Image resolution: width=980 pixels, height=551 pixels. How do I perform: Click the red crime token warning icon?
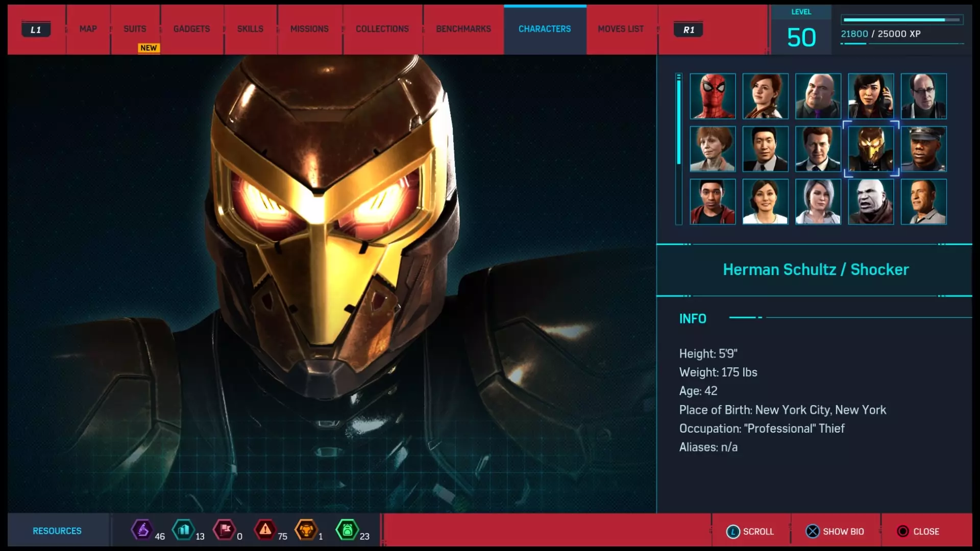pos(265,530)
